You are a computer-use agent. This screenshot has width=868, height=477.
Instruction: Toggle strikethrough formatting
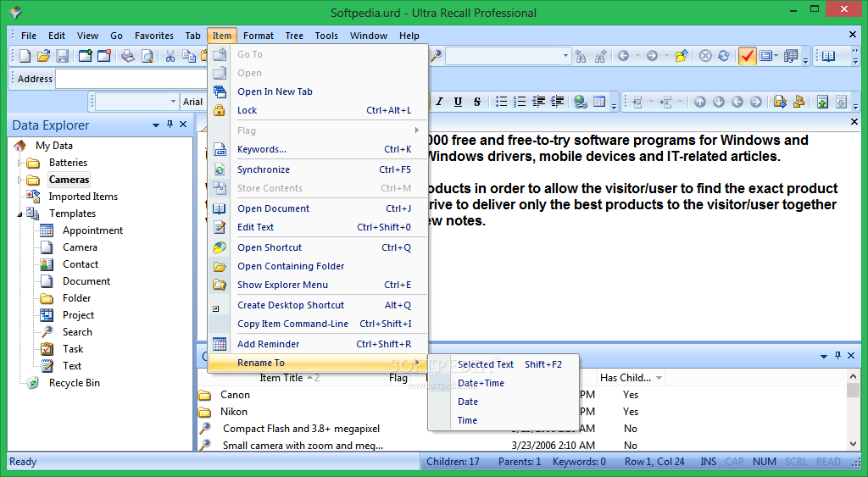pos(477,102)
